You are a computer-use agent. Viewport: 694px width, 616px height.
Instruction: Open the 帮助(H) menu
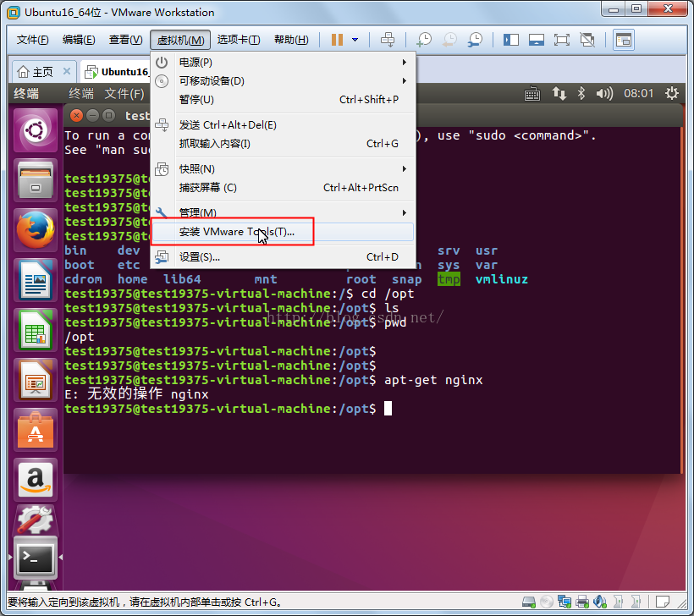coord(291,40)
